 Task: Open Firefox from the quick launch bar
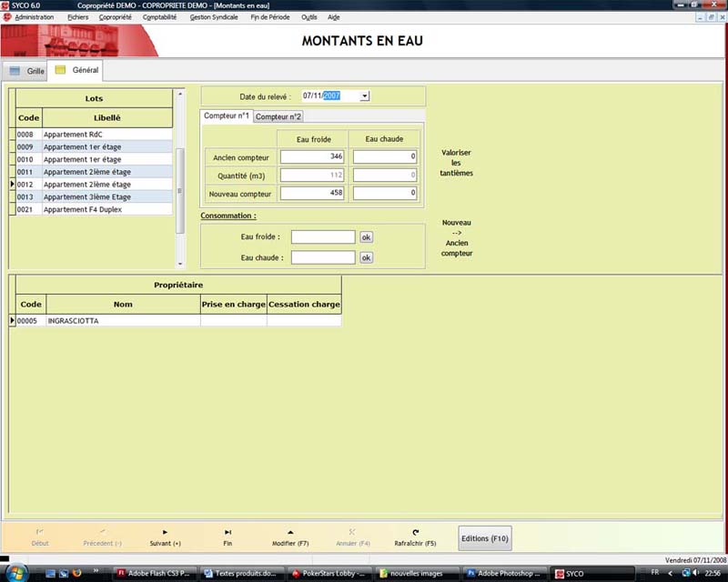coord(76,573)
